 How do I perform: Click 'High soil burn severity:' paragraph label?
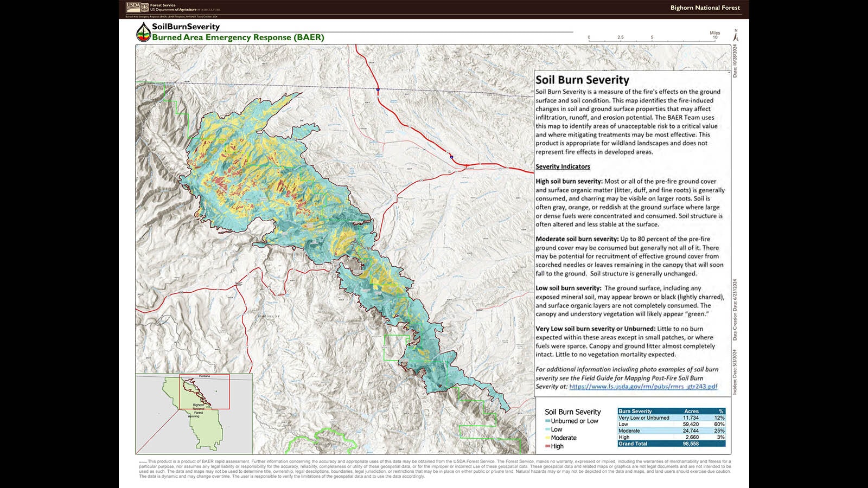click(569, 181)
